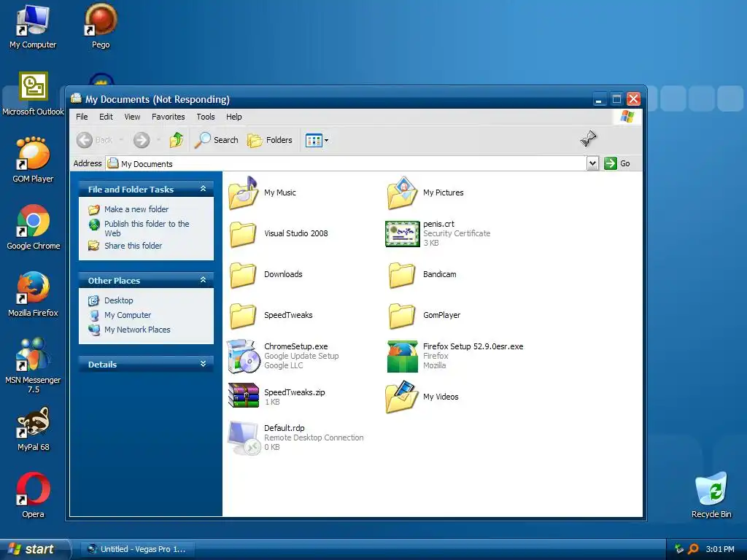747x560 pixels.
Task: Switch to Untitled - Vegas Pro taskbar item
Action: (x=137, y=549)
